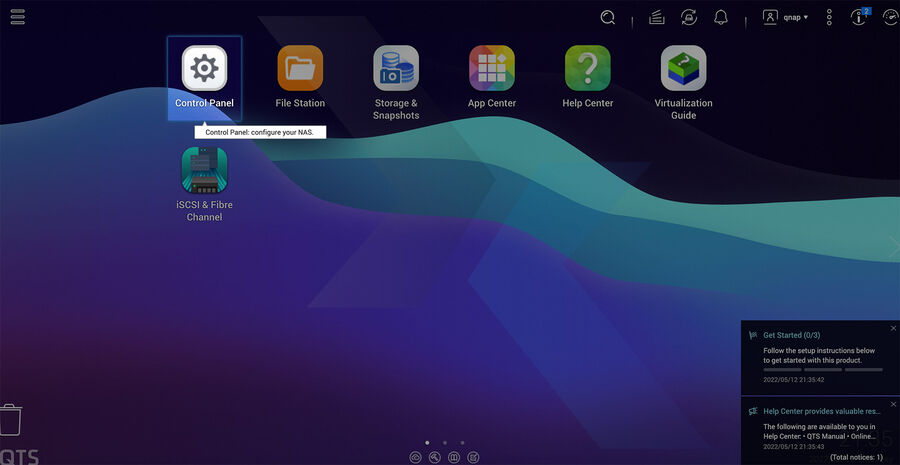Switch to the second desktop page dot
This screenshot has height=465, width=900.
click(x=445, y=442)
